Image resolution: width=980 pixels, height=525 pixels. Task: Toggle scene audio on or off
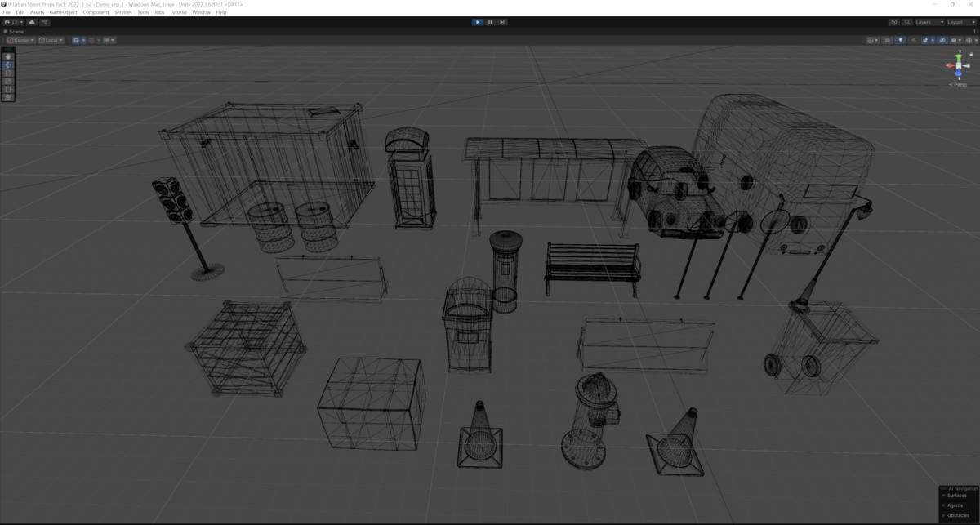pyautogui.click(x=914, y=40)
